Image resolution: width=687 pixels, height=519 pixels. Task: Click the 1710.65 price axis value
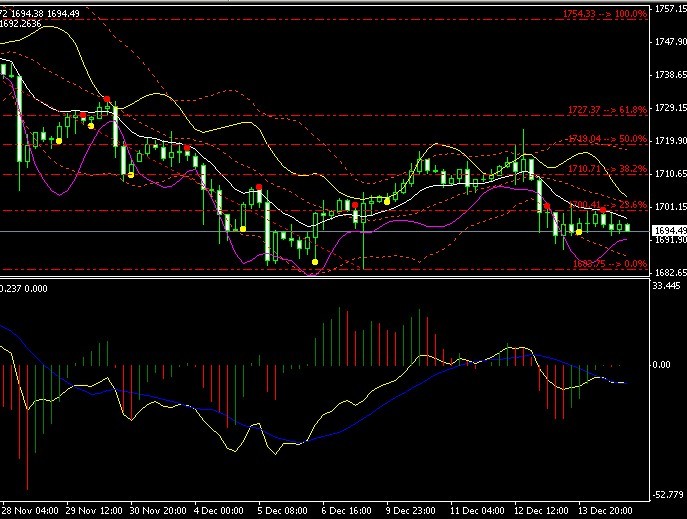670,174
